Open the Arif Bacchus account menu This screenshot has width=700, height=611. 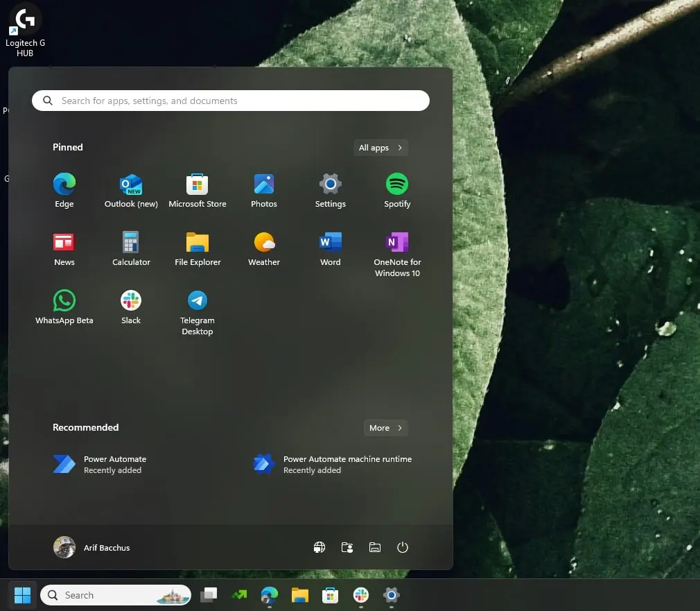coord(92,547)
